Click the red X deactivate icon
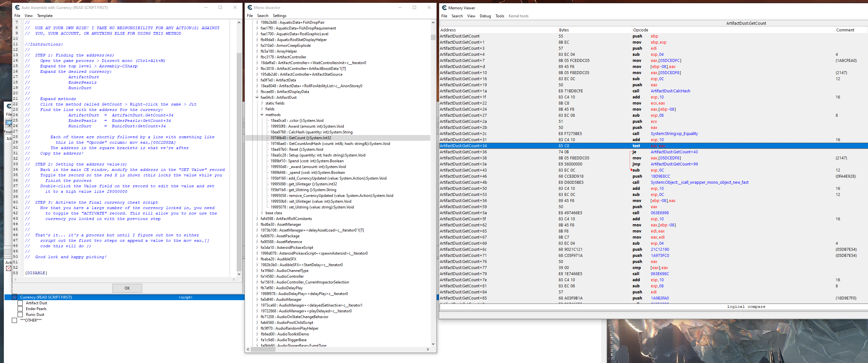The image size is (868, 363). 8,268
